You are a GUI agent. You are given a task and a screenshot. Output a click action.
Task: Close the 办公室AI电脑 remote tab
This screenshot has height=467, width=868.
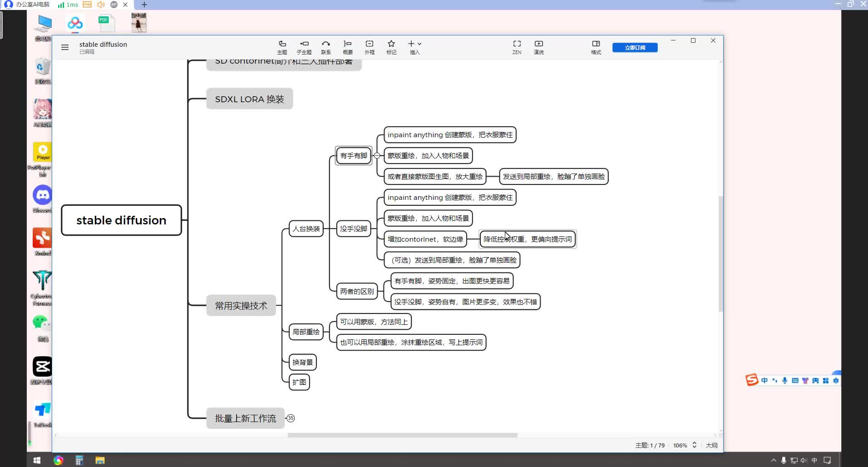(125, 5)
